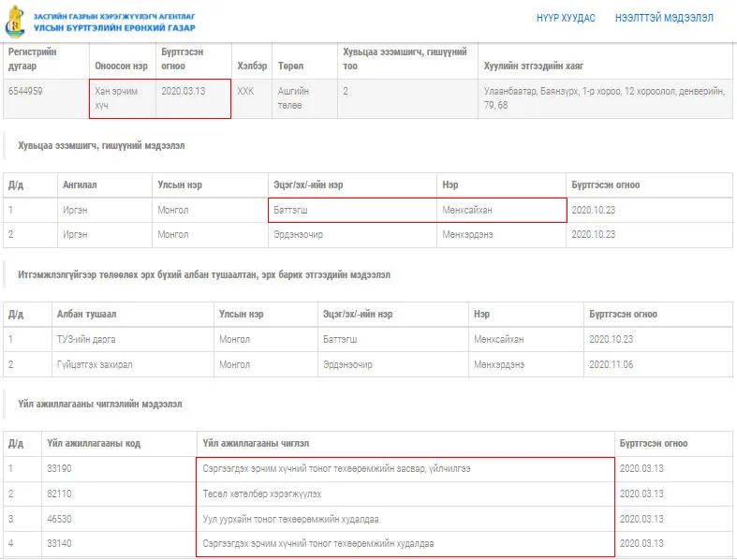Click the state emblem logo icon
Image resolution: width=737 pixels, height=560 pixels.
15,22
